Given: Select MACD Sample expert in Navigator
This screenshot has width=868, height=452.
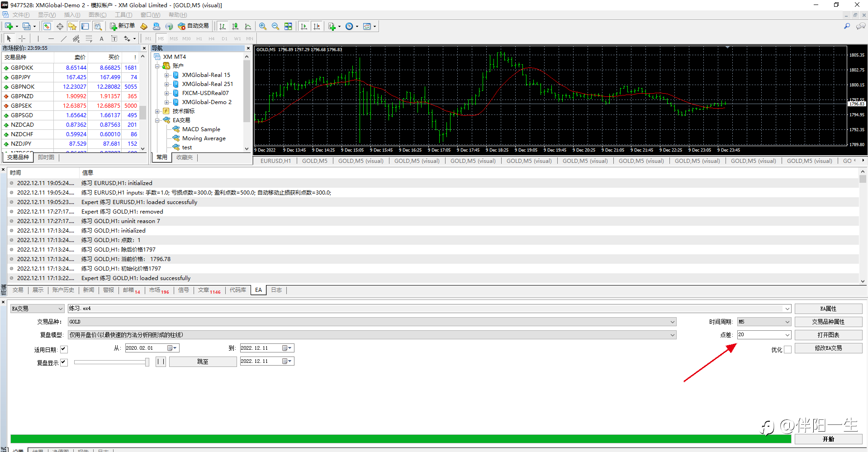Looking at the screenshot, I should tap(201, 129).
